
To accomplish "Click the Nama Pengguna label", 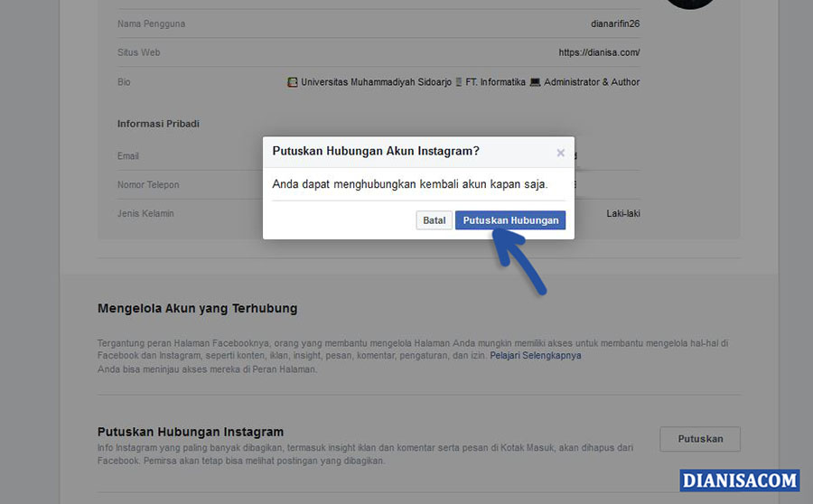I will pos(151,23).
